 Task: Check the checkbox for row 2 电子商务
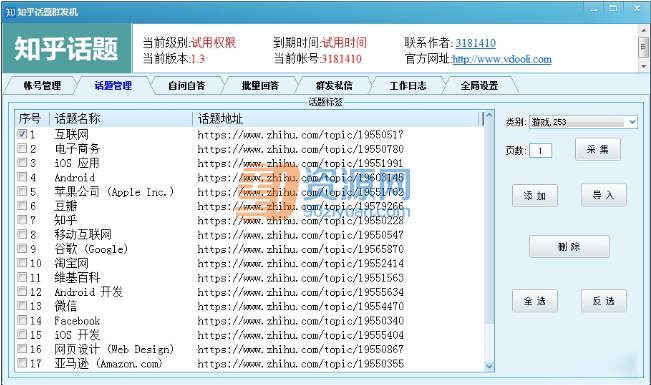[x=22, y=148]
